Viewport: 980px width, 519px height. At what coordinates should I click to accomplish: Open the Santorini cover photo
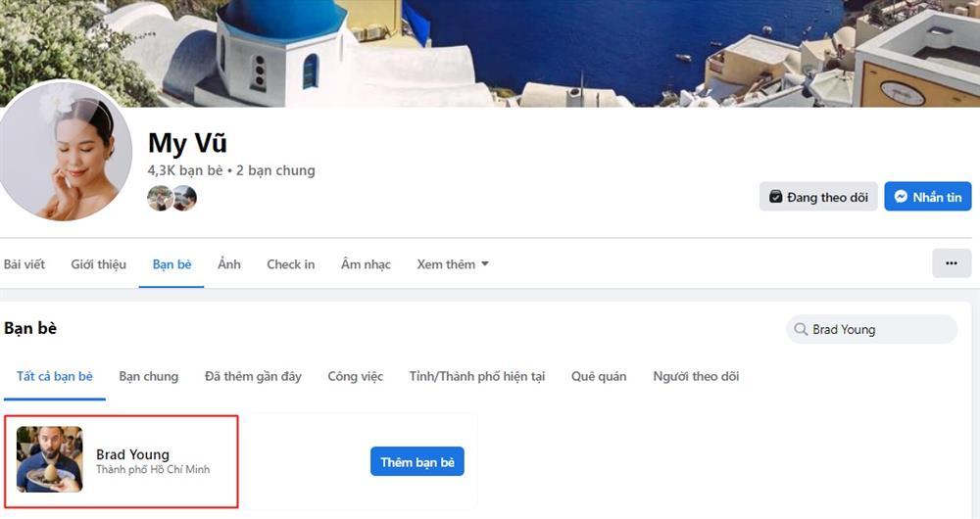pyautogui.click(x=490, y=53)
